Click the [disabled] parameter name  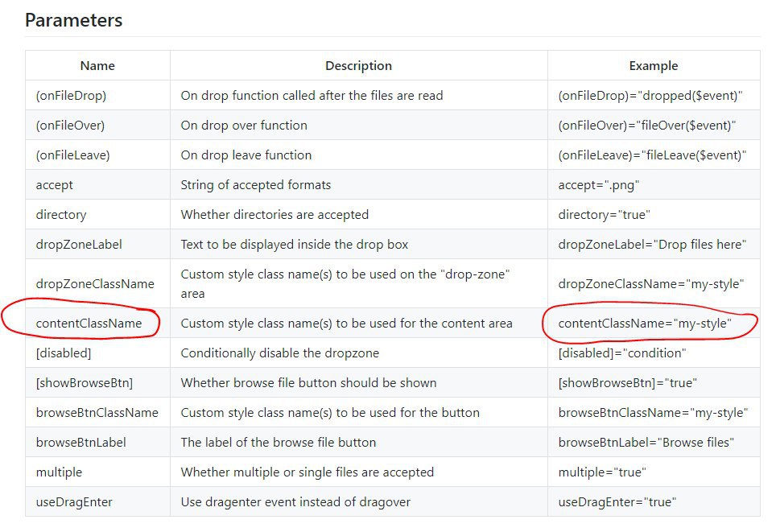[64, 353]
